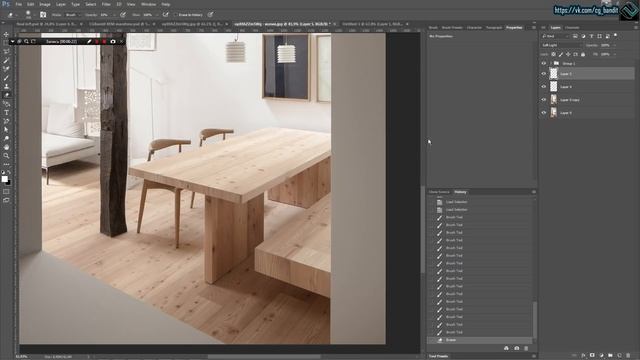
Task: Toggle visibility of Group 1
Action: pyautogui.click(x=543, y=63)
